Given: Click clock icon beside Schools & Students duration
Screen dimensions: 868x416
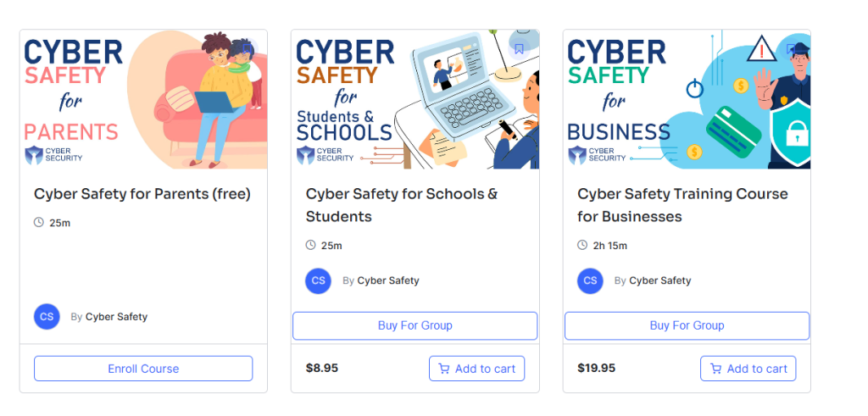Looking at the screenshot, I should coord(310,245).
